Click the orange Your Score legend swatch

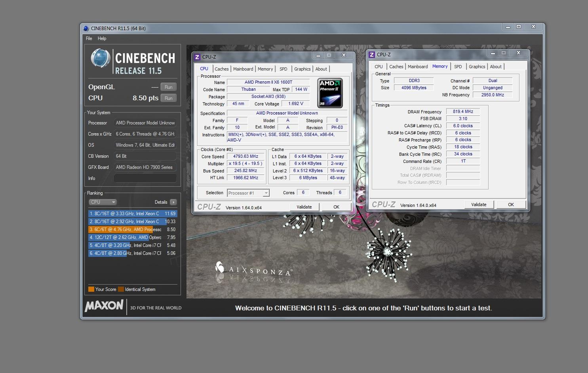91,289
